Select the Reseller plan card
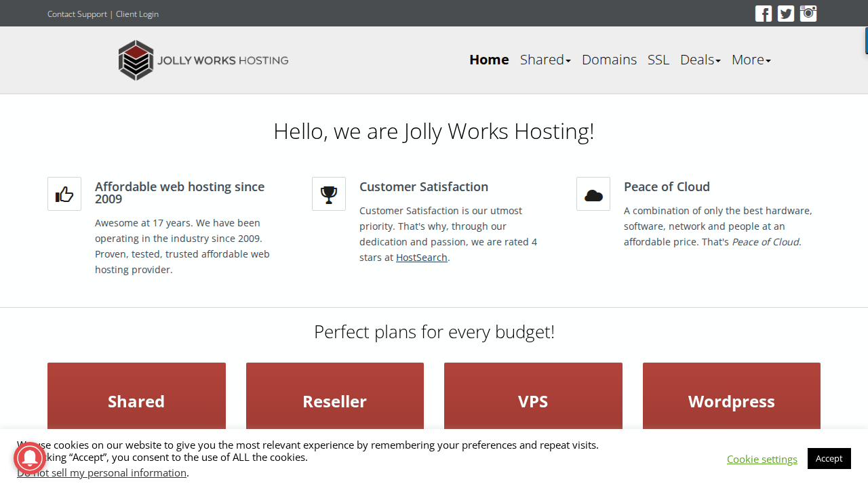This screenshot has width=868, height=488. pyautogui.click(x=335, y=396)
